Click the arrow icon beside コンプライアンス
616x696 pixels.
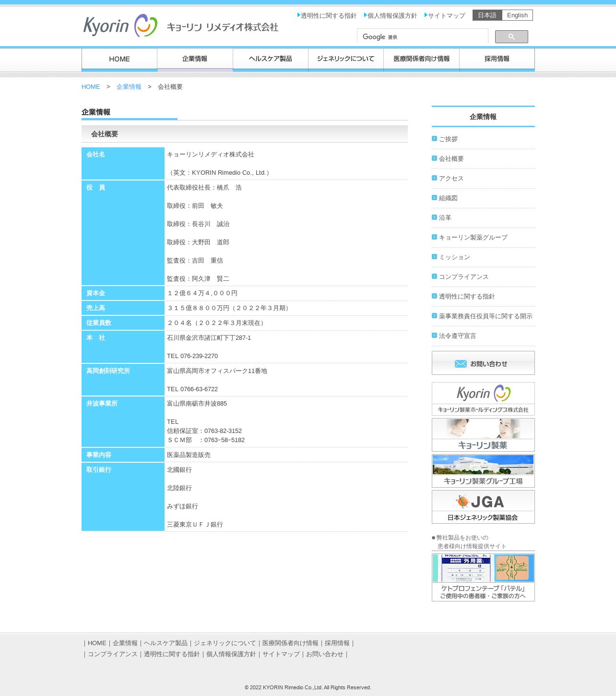point(435,276)
